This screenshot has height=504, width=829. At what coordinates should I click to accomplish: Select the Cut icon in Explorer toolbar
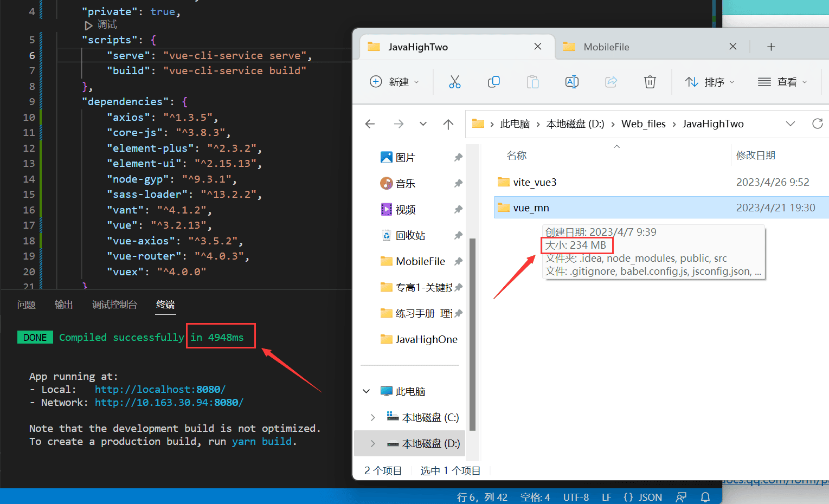[454, 82]
